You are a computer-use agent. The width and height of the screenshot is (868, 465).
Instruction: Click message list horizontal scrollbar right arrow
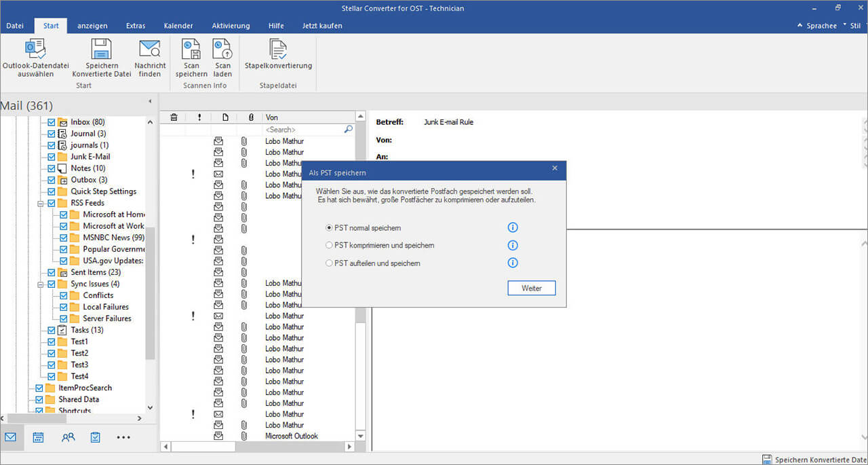point(350,447)
